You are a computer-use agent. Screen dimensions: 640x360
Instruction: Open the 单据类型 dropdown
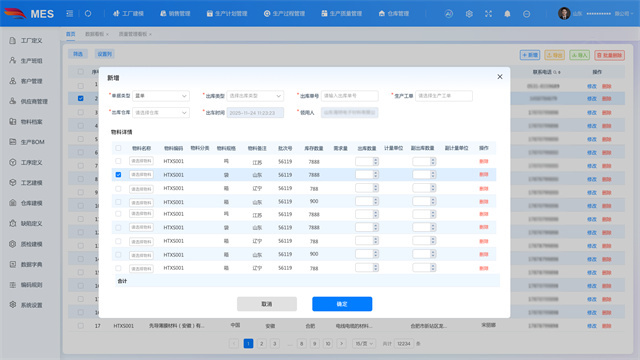pyautogui.click(x=161, y=96)
